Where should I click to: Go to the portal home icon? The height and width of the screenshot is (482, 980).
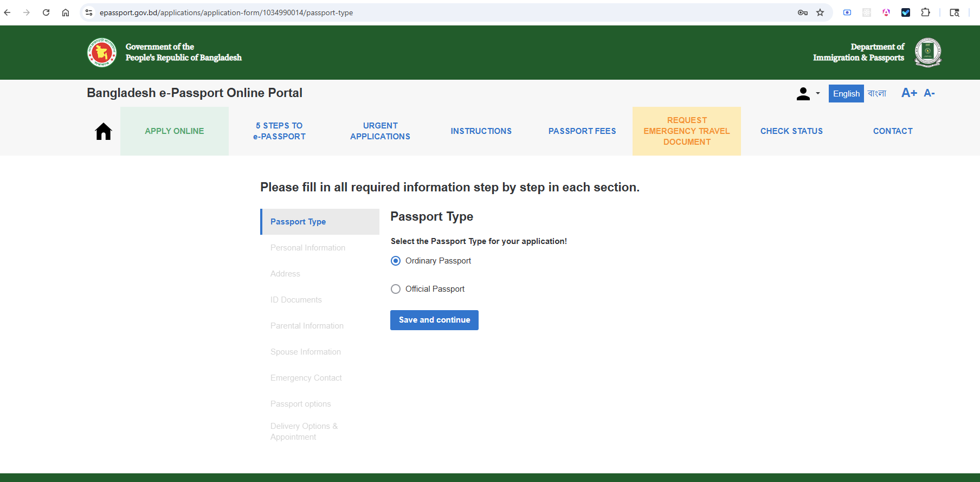(103, 131)
